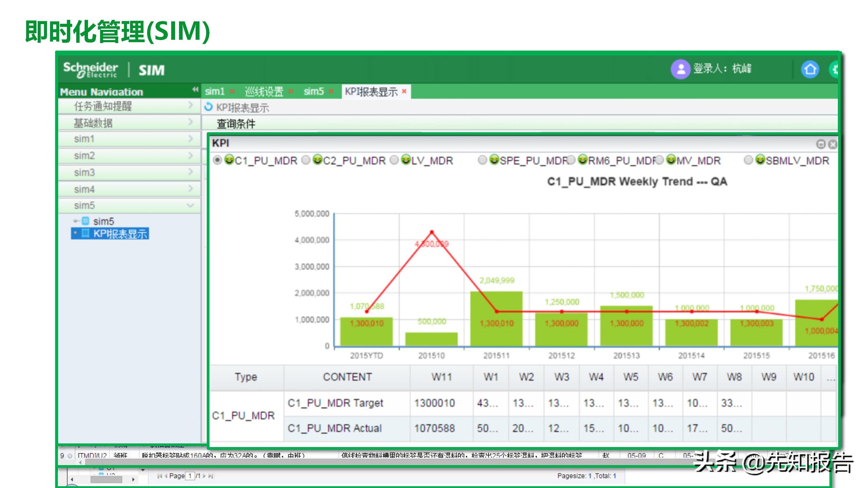Select the SBMLV_MDR radio button
868x488 pixels.
pos(748,160)
